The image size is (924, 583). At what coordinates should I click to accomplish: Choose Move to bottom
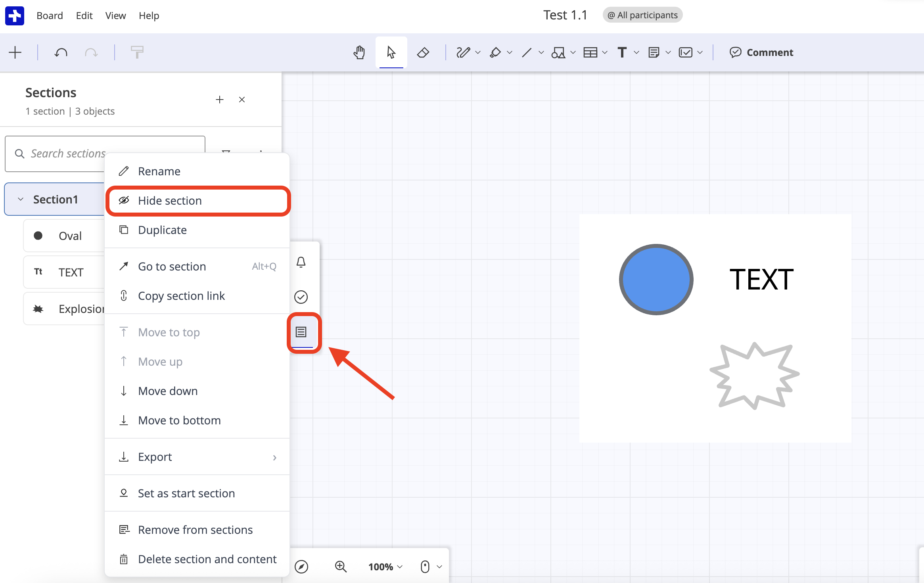[197, 420]
